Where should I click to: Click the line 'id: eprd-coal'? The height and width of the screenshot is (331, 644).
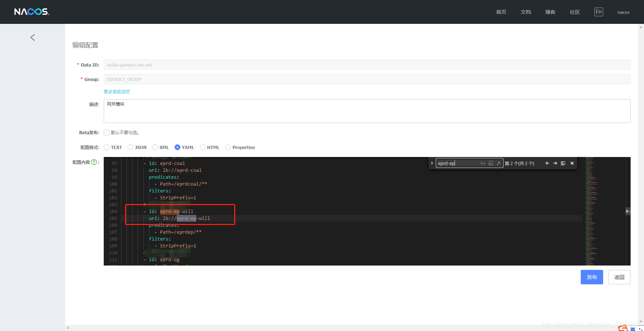[x=167, y=164]
